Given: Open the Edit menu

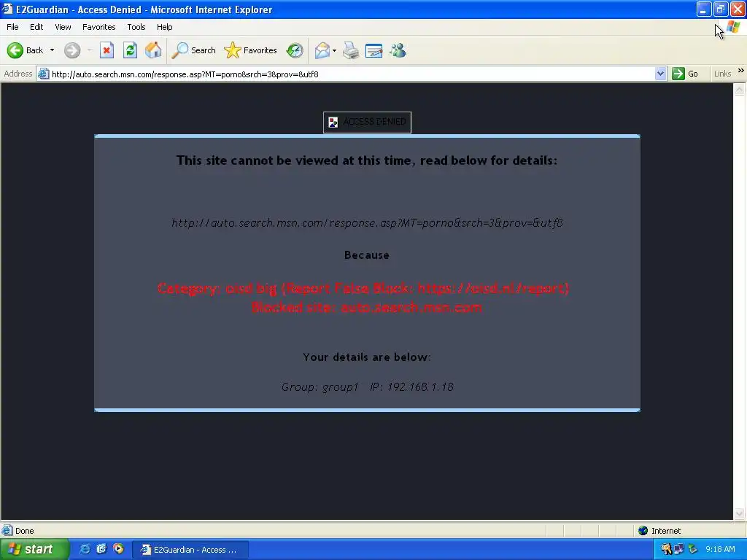Looking at the screenshot, I should 36,27.
